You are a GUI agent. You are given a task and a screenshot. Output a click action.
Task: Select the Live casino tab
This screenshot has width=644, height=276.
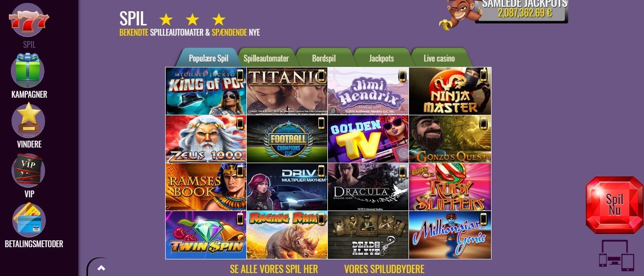(x=439, y=59)
